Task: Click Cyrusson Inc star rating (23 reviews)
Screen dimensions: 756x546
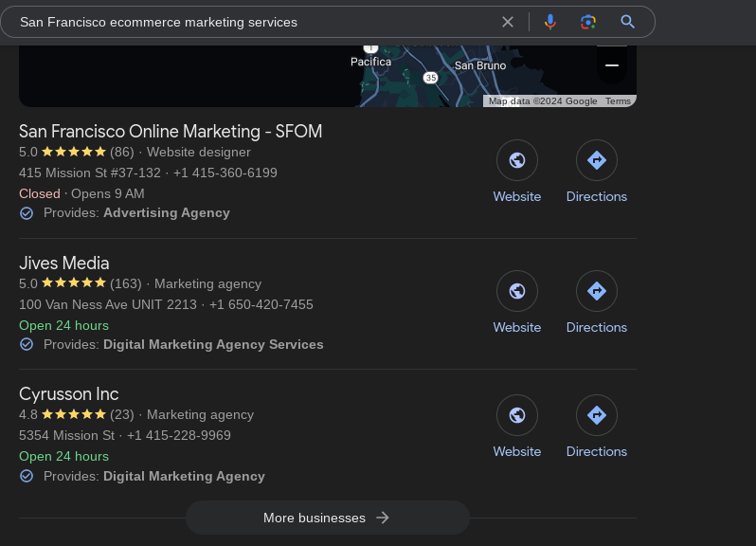Action: (x=76, y=415)
